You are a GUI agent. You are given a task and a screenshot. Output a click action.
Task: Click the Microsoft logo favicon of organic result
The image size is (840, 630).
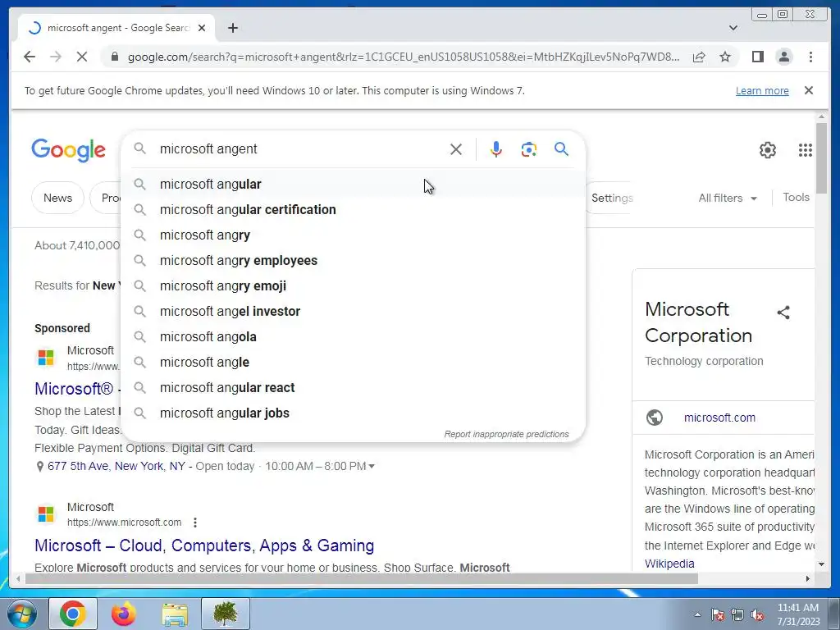coord(46,514)
